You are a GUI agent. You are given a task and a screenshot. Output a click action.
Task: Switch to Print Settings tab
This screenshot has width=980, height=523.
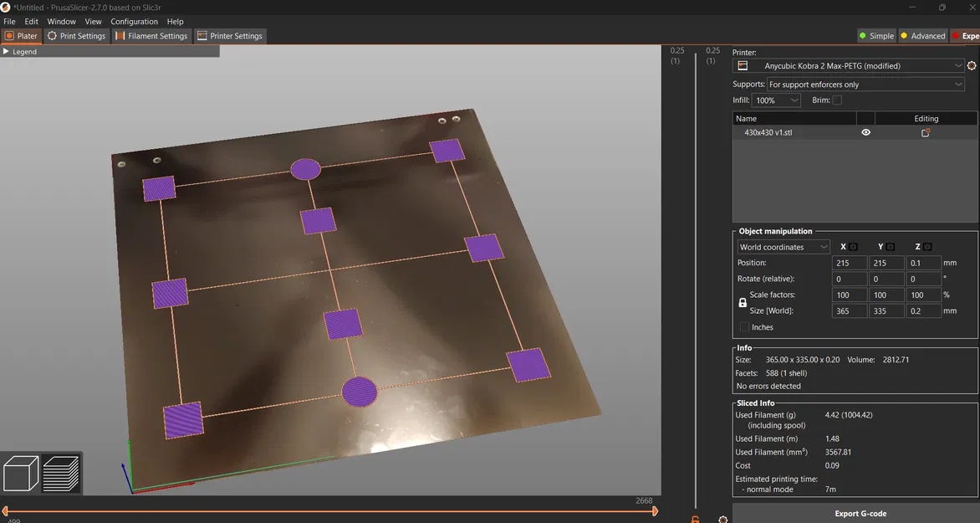tap(76, 36)
